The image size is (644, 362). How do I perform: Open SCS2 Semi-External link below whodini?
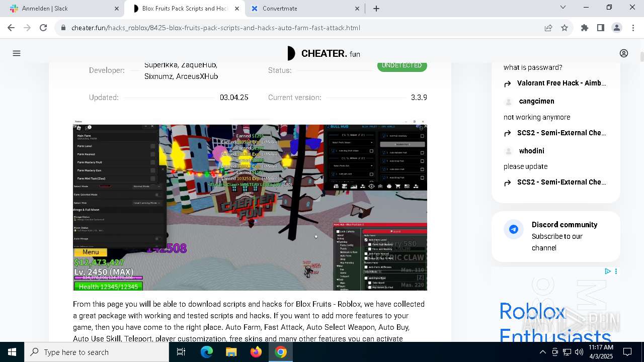(561, 183)
